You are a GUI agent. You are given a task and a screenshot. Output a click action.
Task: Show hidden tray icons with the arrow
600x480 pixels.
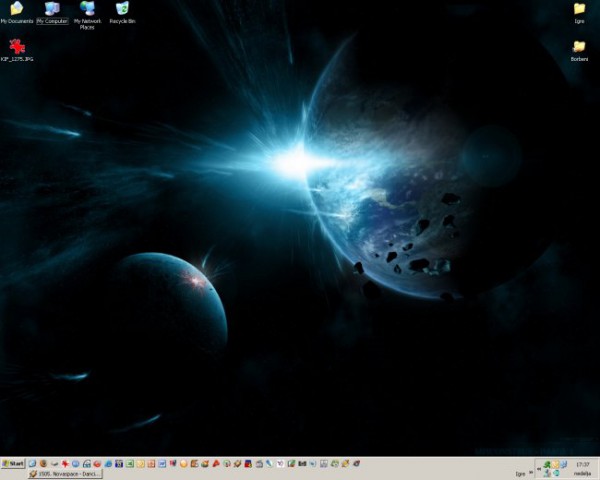click(x=539, y=469)
